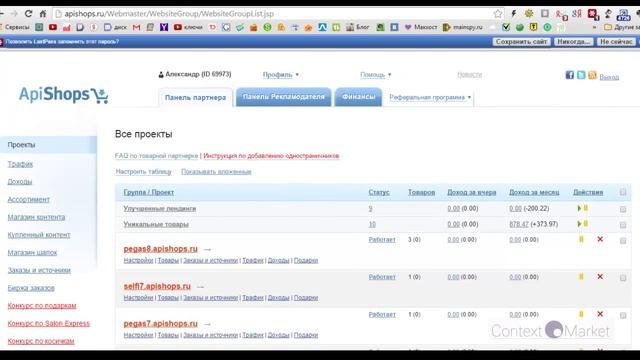Check the 'Улучшенные лендинги' row checkbox
This screenshot has height=360, width=640.
[x=623, y=209]
